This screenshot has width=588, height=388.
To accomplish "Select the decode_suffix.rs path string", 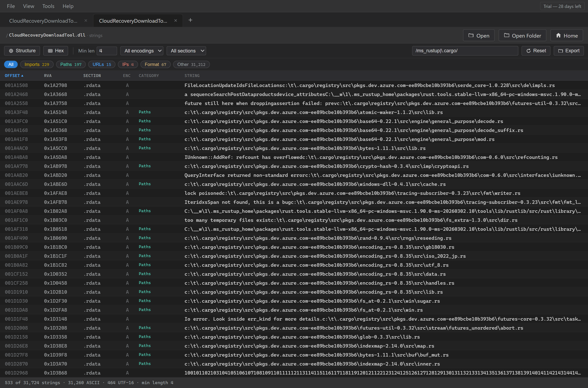I will [x=354, y=130].
